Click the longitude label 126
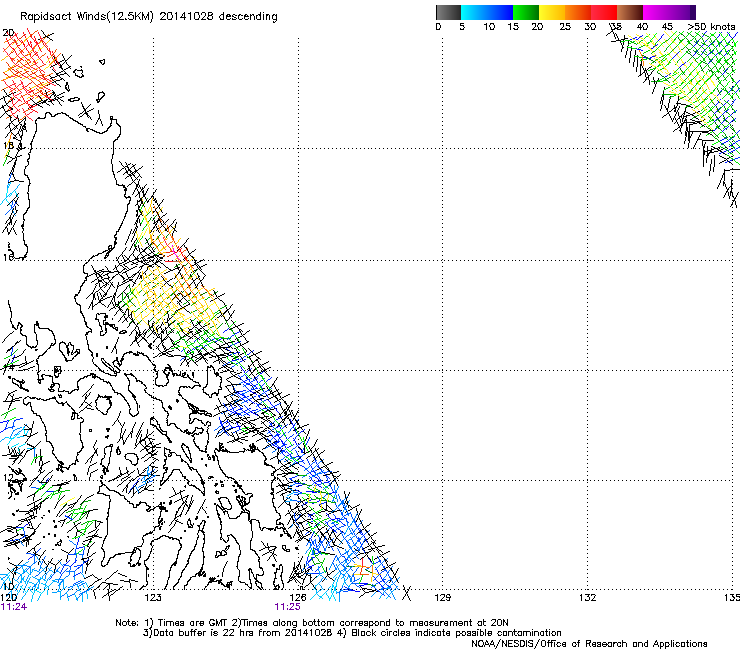The width and height of the screenshot is (740, 650). click(298, 598)
